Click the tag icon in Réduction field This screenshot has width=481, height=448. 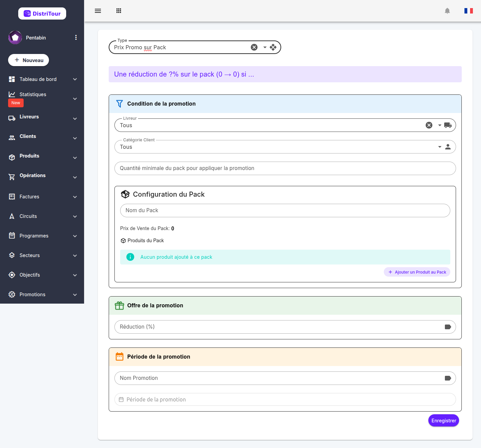click(x=448, y=327)
